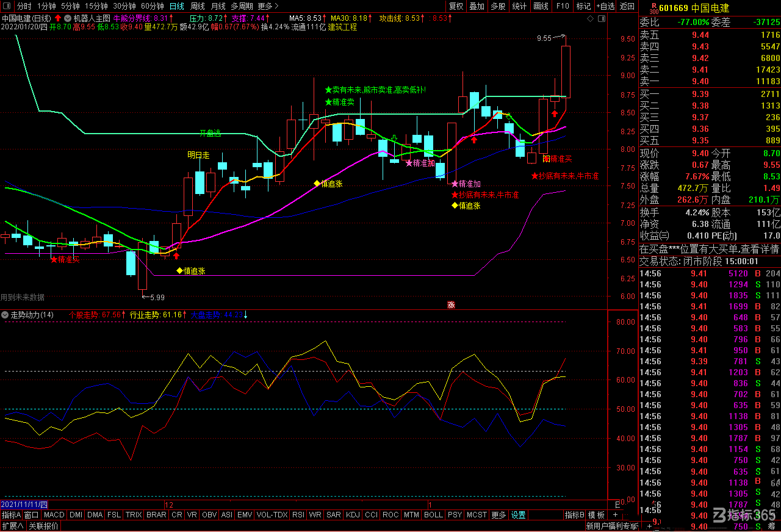Image resolution: width=781 pixels, height=532 pixels.
Task: Open the large buy order notice link
Action: click(x=710, y=249)
